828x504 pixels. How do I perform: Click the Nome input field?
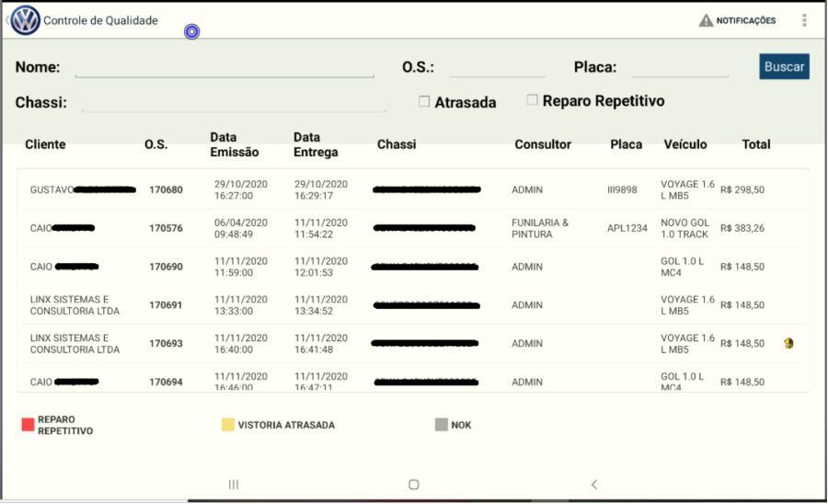click(224, 67)
